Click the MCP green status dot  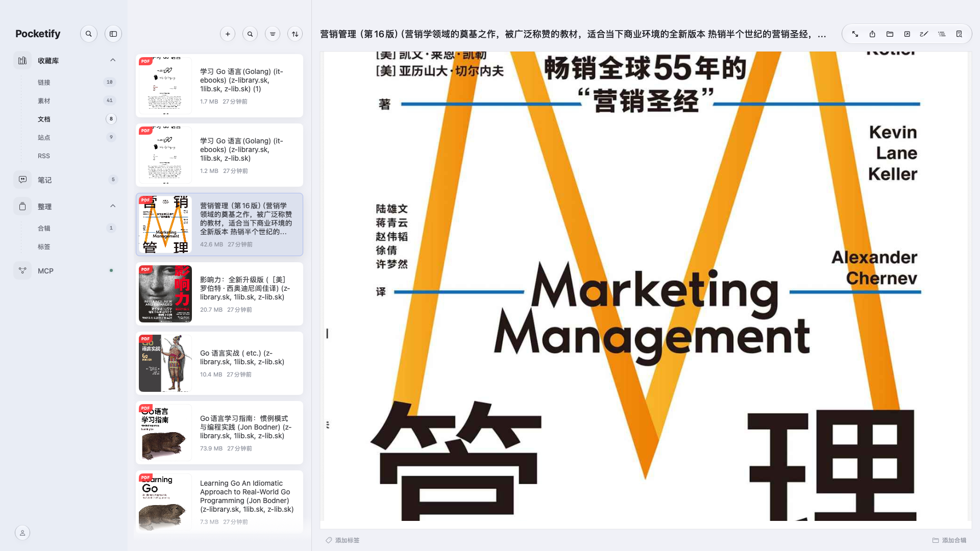click(x=111, y=270)
